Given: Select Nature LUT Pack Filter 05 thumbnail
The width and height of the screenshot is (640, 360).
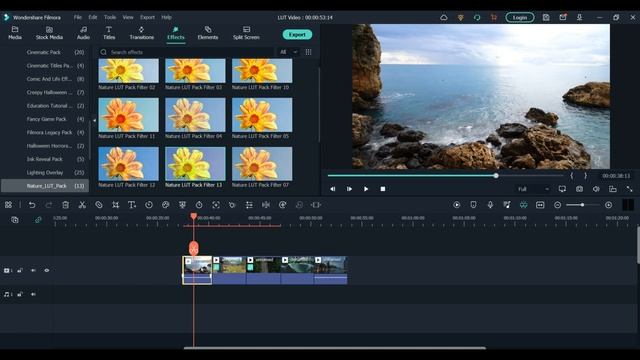Looking at the screenshot, I should (262, 115).
